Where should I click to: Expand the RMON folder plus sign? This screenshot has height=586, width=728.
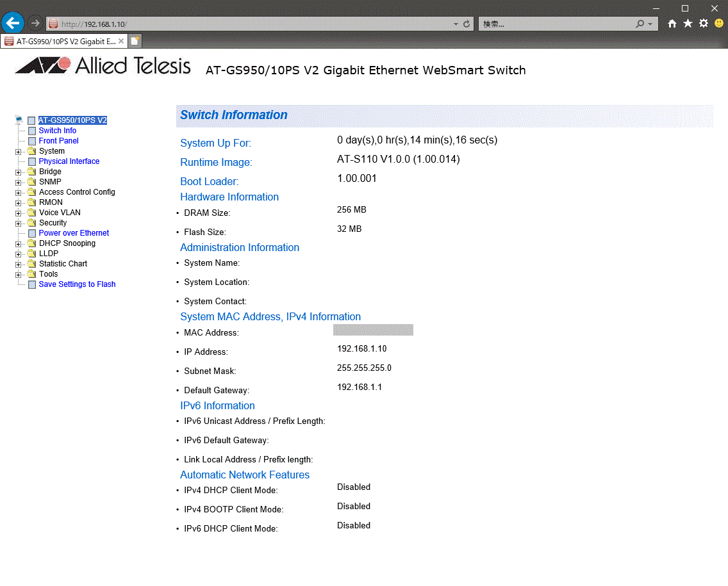pyautogui.click(x=18, y=203)
